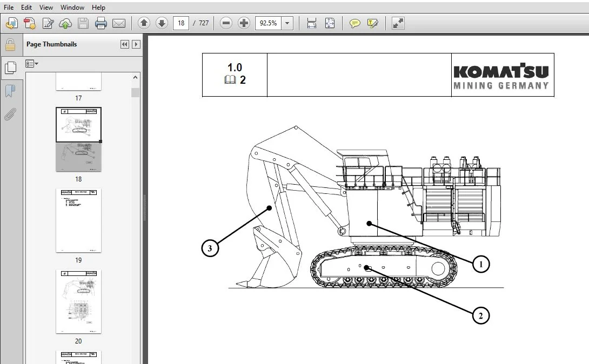Select the Highlight text tool
The height and width of the screenshot is (364, 589).
(x=373, y=23)
